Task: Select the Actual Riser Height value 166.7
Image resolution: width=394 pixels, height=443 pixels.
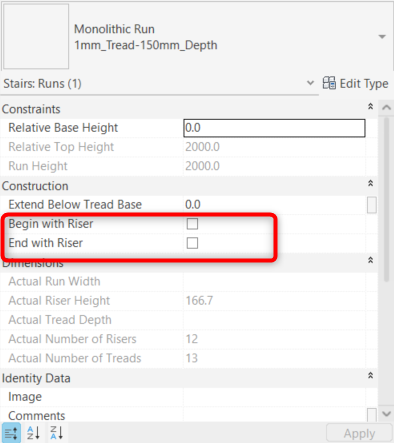Action: (199, 301)
